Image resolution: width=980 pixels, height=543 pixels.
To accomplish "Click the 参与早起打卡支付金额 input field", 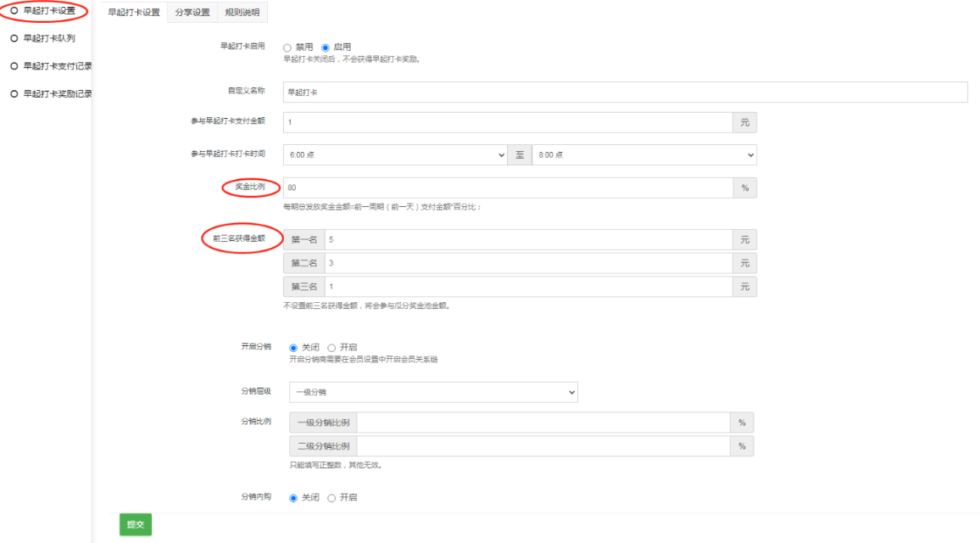I will pyautogui.click(x=508, y=123).
